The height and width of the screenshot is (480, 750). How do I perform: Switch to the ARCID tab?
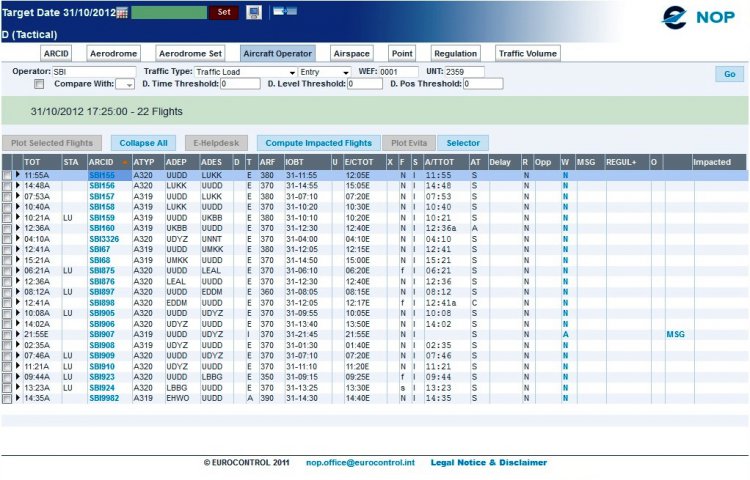pos(56,54)
